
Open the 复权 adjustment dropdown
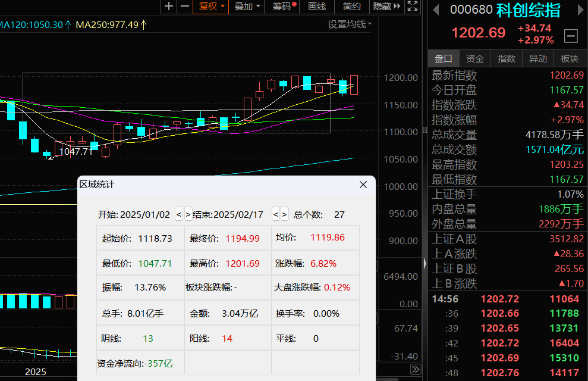(x=212, y=7)
